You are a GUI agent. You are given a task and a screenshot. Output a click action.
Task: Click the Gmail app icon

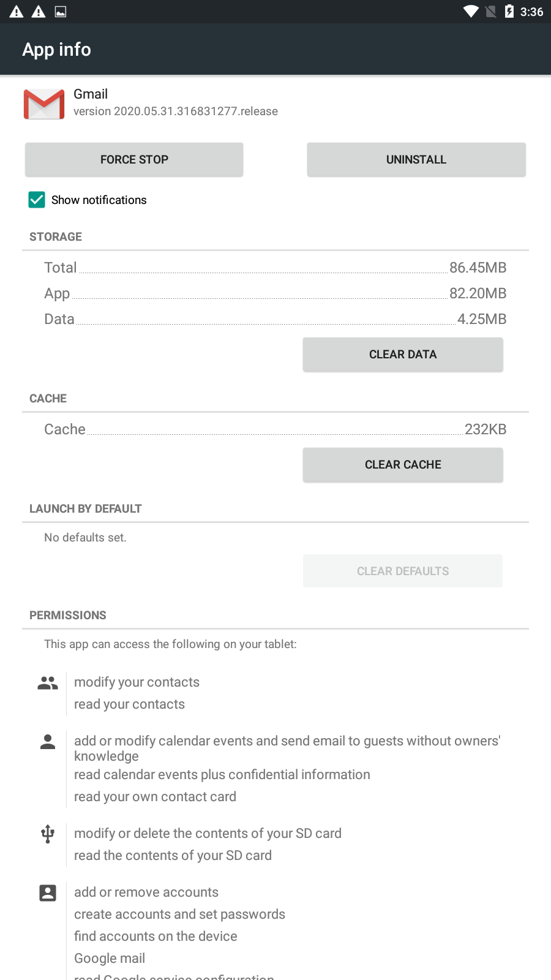pos(44,104)
